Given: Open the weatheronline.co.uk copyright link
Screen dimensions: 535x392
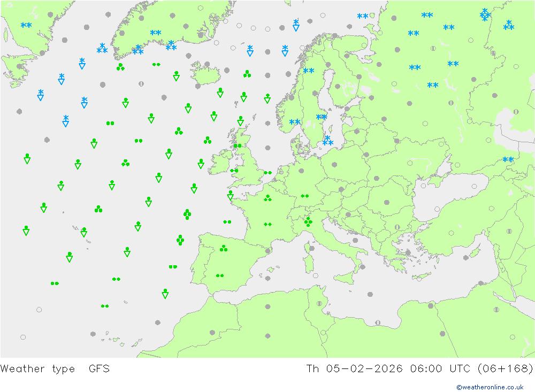Looking at the screenshot, I should [x=490, y=387].
